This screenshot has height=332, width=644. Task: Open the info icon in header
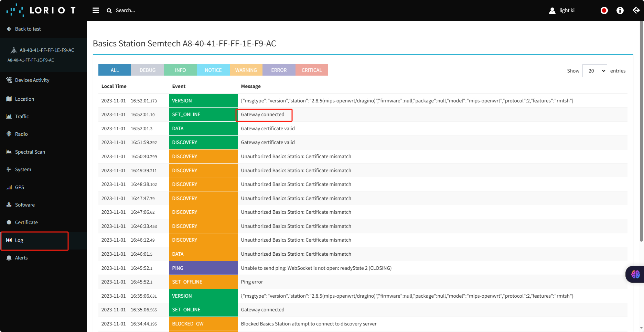[620, 10]
